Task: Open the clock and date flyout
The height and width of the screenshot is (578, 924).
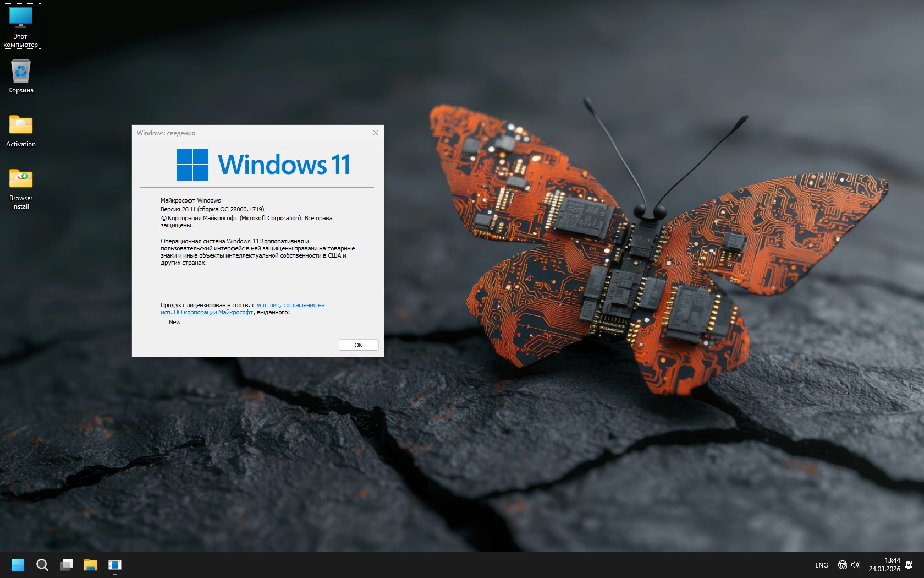Action: pos(884,565)
